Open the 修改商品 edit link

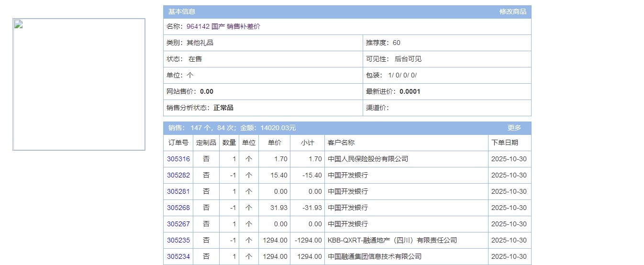pyautogui.click(x=512, y=11)
